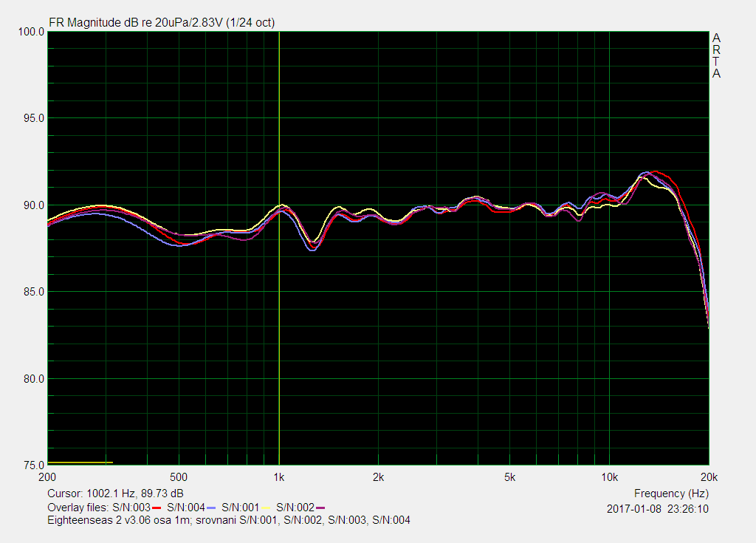This screenshot has height=543, width=756.
Task: Click the Cursor 1002.1 Hz readout
Action: 115,494
